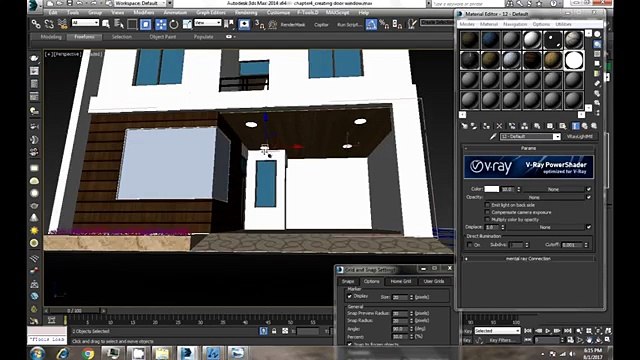Switch to Snaps tab
Screen dimensions: 640x360
348,281
